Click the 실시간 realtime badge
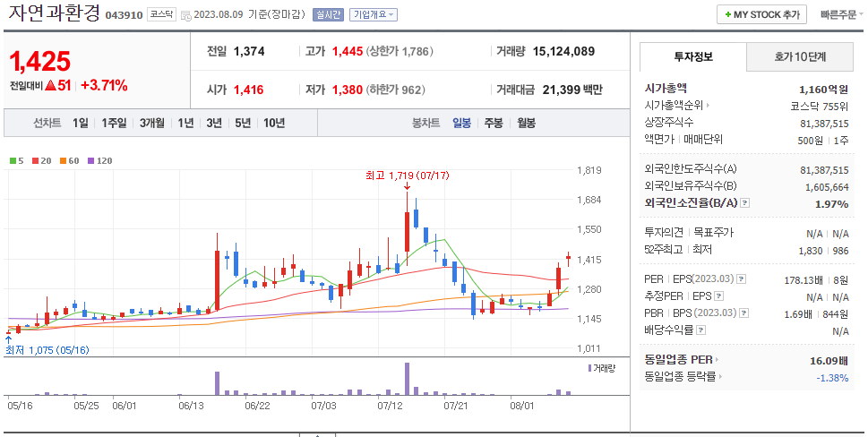This screenshot has width=868, height=437. 328,15
